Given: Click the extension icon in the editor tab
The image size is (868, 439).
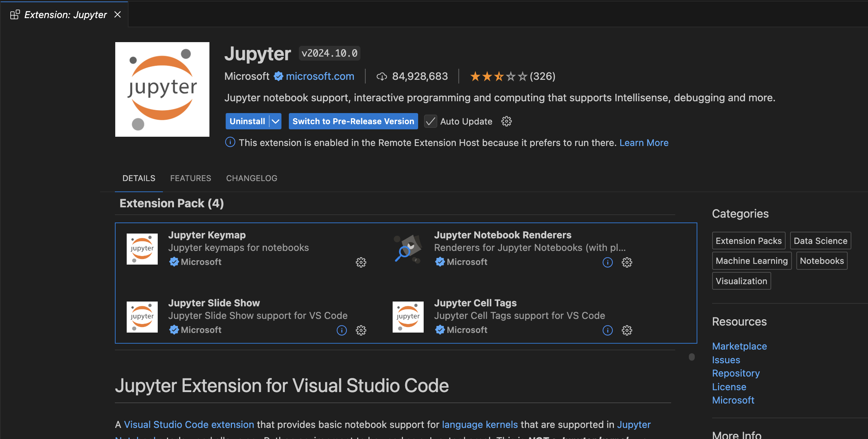Looking at the screenshot, I should (x=15, y=15).
